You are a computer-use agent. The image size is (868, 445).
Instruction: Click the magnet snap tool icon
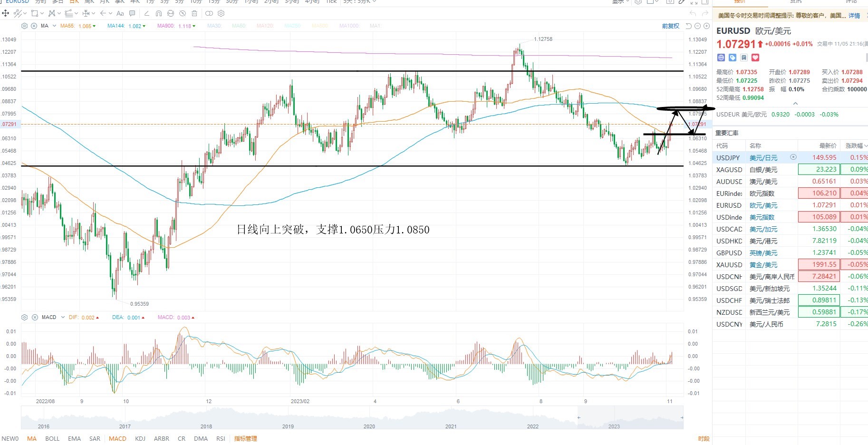coord(159,13)
